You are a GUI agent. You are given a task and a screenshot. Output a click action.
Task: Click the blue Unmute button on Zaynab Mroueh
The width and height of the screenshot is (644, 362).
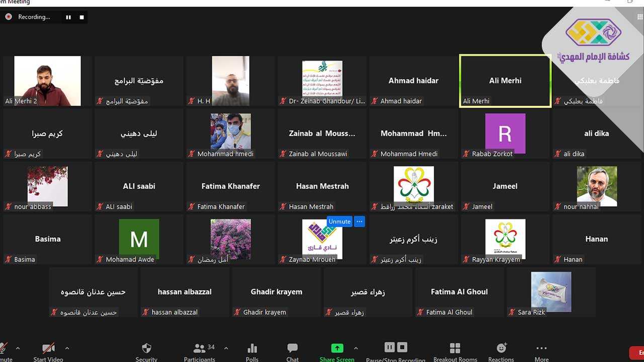339,221
